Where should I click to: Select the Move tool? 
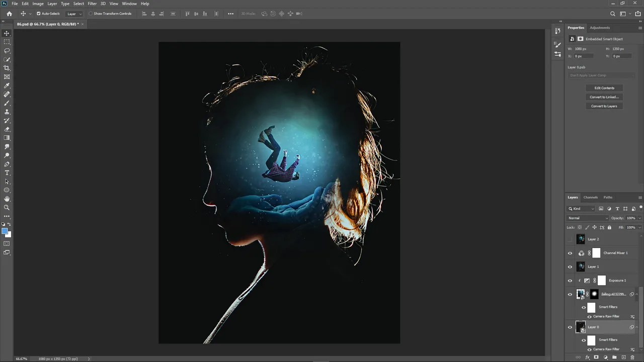pyautogui.click(x=7, y=33)
